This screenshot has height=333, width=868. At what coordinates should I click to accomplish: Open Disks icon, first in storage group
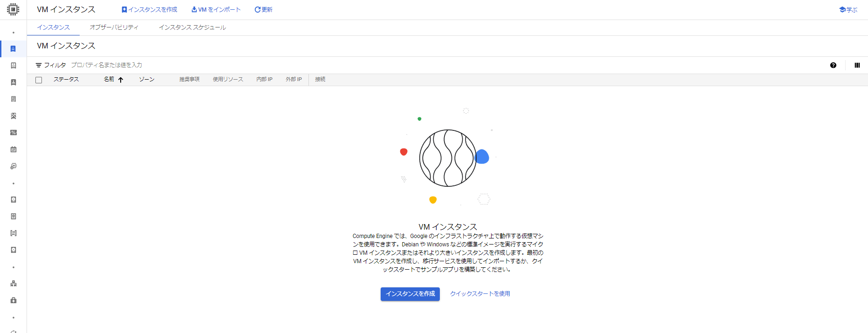coord(13,200)
